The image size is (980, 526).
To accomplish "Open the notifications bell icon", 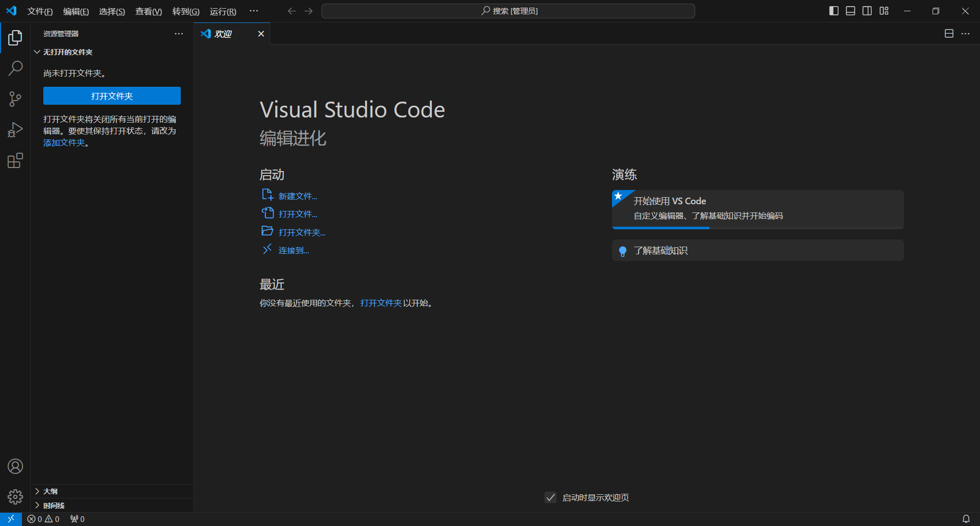I will [x=966, y=519].
